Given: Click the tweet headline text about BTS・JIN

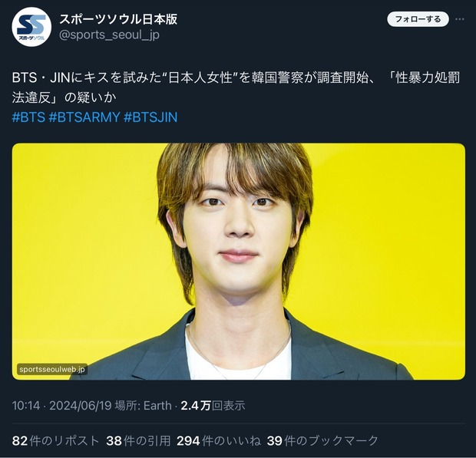Looking at the screenshot, I should [236, 87].
